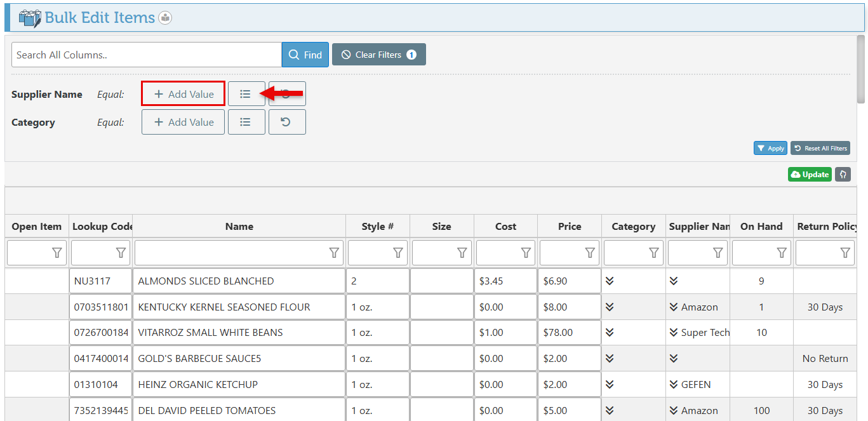The height and width of the screenshot is (421, 868).
Task: Click the filter funnel in Name column
Action: point(334,253)
